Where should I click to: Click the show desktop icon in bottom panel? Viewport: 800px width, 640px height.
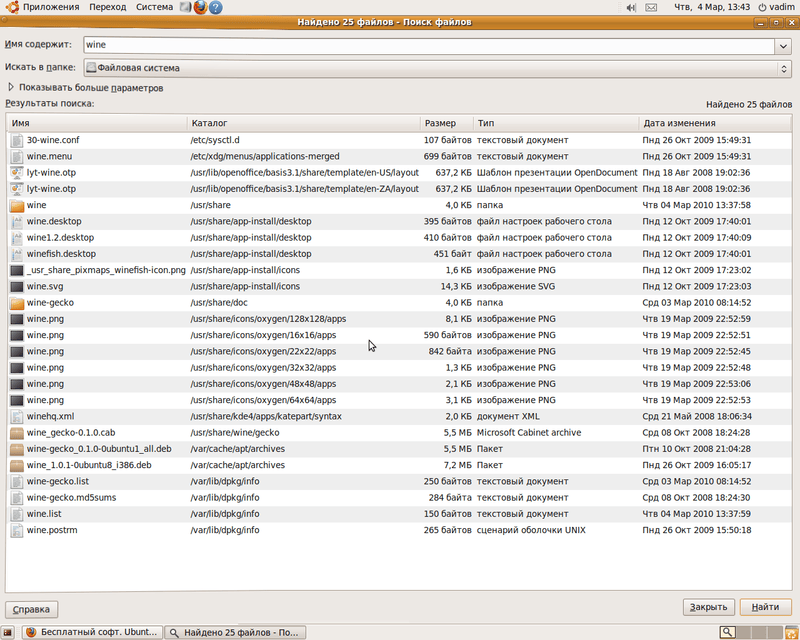coord(10,632)
